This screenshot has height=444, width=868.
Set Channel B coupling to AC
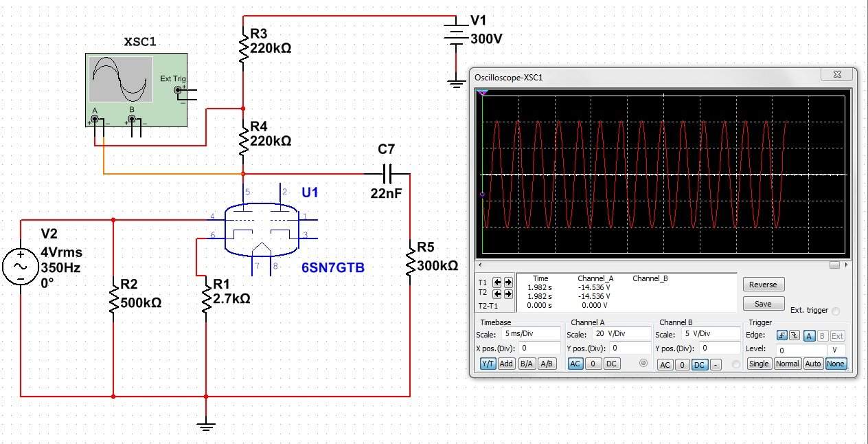click(x=665, y=364)
